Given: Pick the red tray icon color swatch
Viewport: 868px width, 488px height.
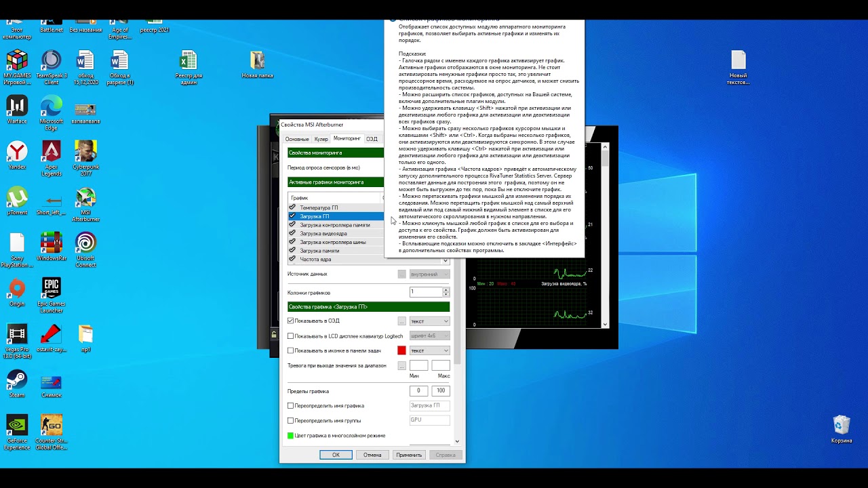Looking at the screenshot, I should [401, 350].
